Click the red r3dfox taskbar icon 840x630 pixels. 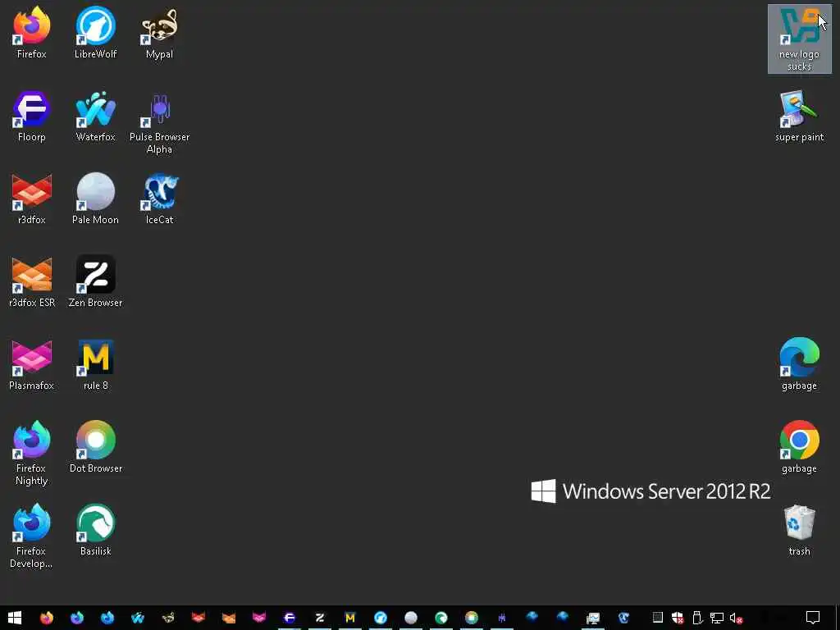(x=199, y=618)
